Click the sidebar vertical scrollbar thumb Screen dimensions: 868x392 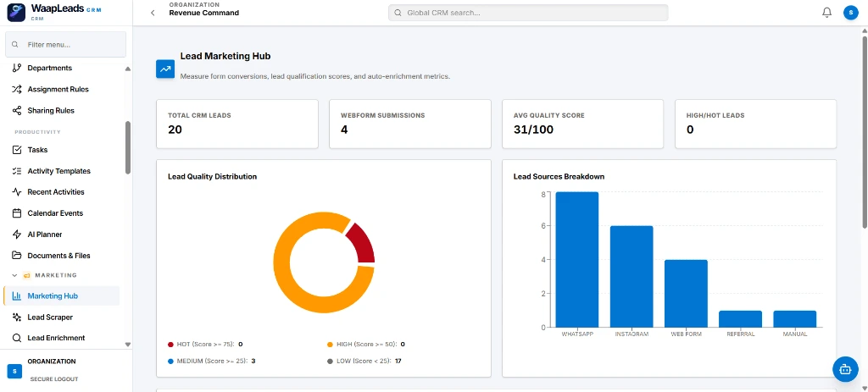[128, 148]
